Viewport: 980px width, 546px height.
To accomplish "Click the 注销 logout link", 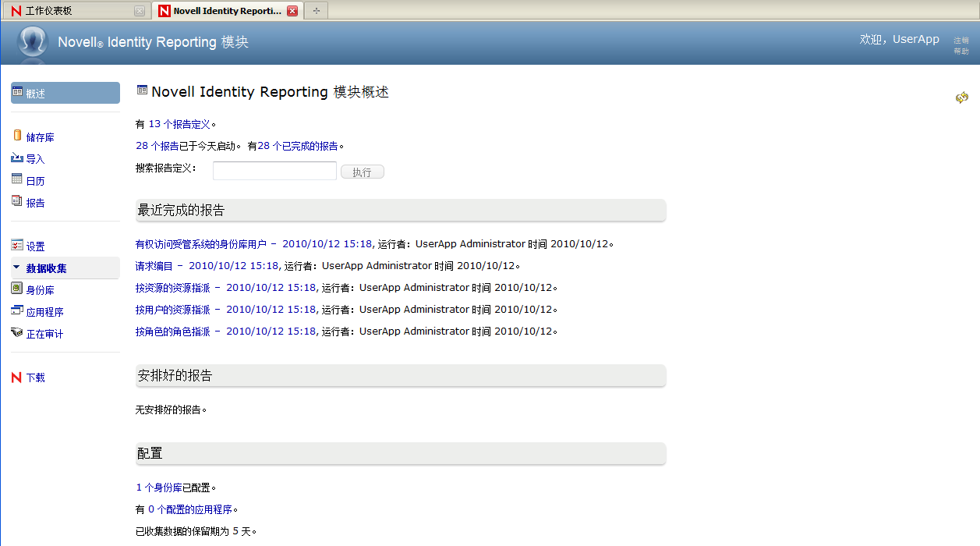I will [961, 41].
